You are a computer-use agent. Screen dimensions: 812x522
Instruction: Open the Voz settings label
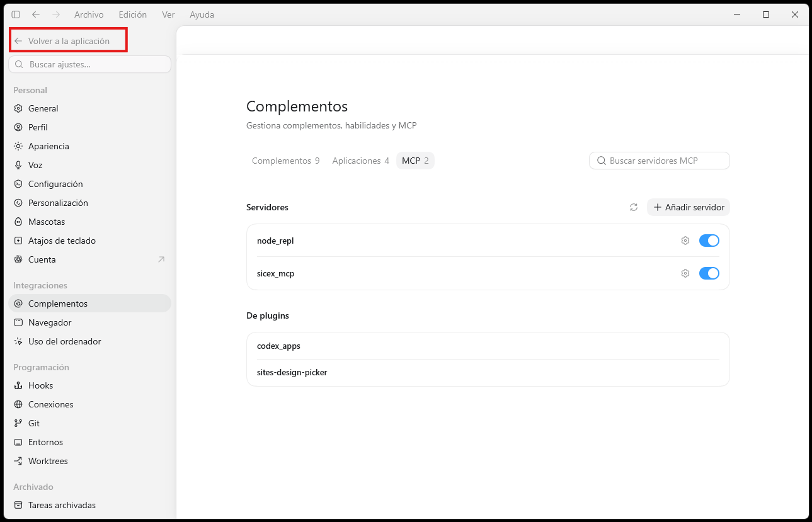pos(35,165)
